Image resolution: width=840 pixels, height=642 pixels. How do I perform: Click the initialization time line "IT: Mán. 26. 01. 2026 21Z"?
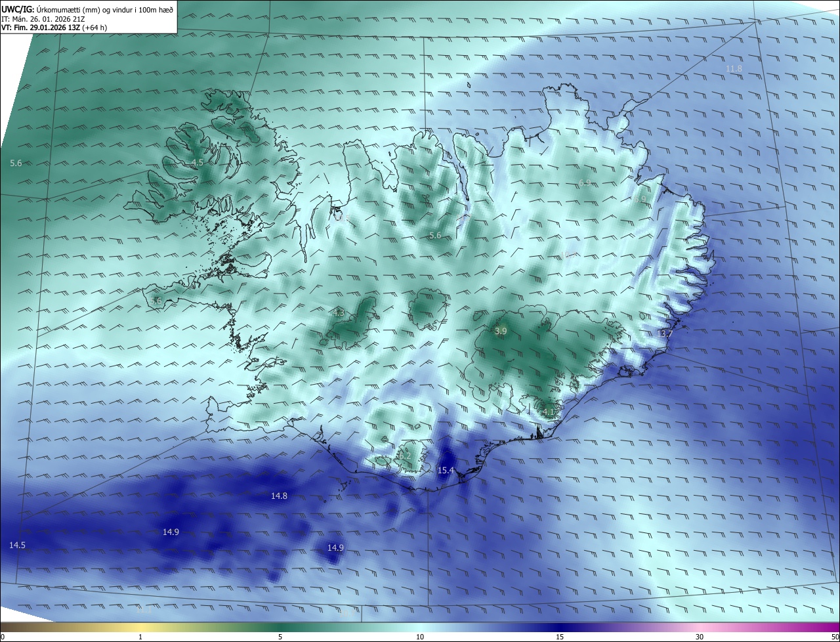pos(43,18)
